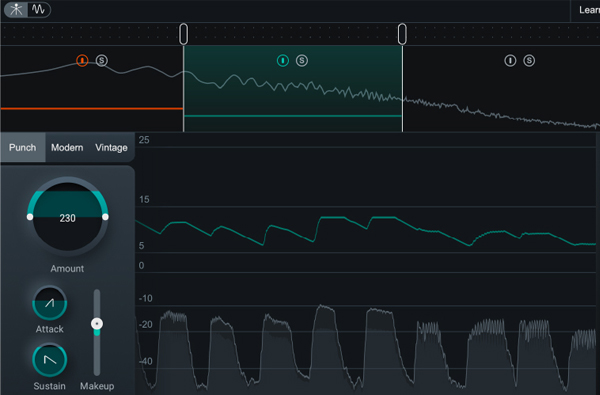Switch to the waveform view icon
The height and width of the screenshot is (395, 600).
[39, 9]
